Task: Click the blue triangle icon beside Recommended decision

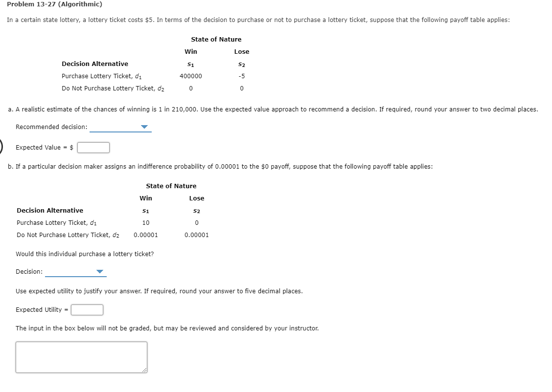Action: point(144,126)
